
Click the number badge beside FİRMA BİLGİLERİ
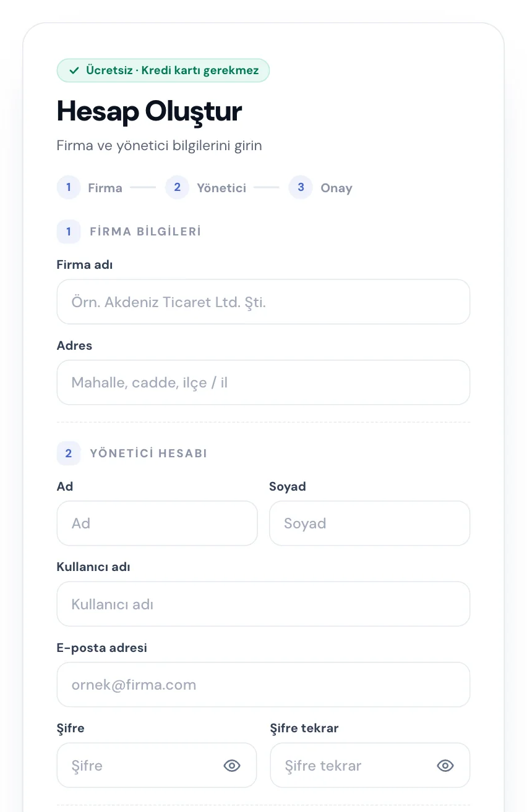(69, 232)
